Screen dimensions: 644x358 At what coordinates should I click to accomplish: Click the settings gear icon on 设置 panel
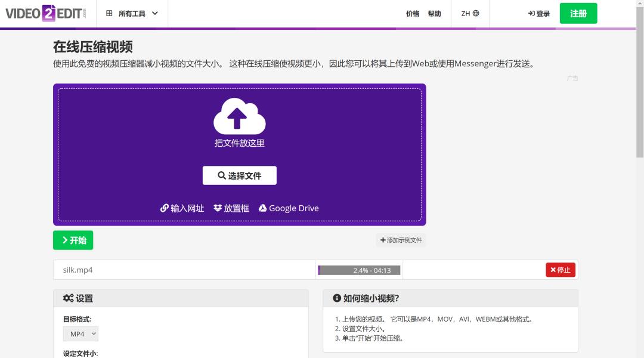point(67,298)
